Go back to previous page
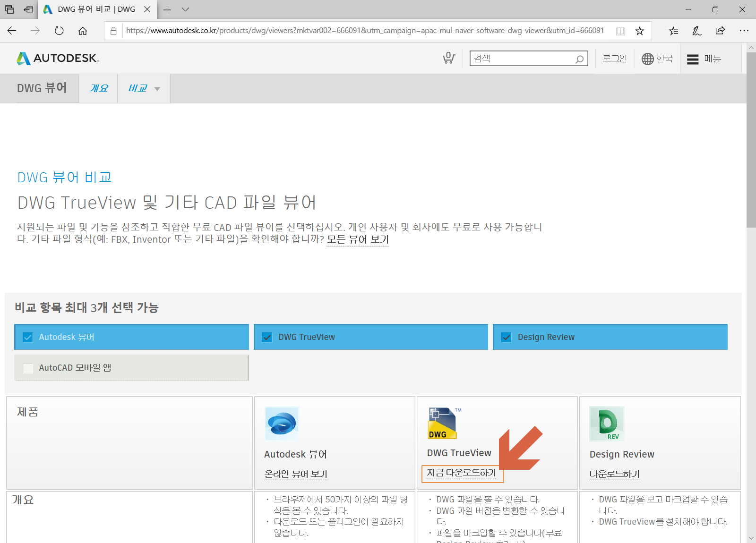The width and height of the screenshot is (756, 543). 12,31
